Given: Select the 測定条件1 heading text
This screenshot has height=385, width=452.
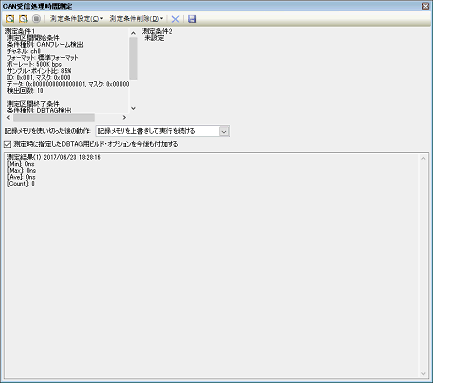Looking at the screenshot, I should click(x=19, y=31).
